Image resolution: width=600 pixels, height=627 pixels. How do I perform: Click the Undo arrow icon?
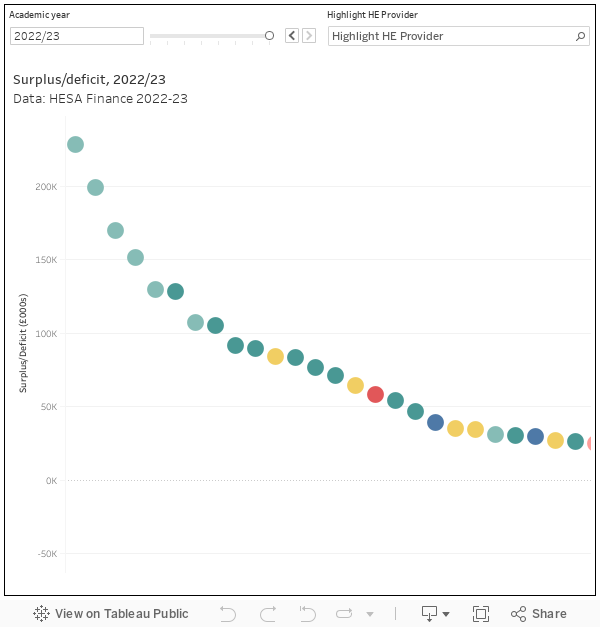tap(228, 613)
